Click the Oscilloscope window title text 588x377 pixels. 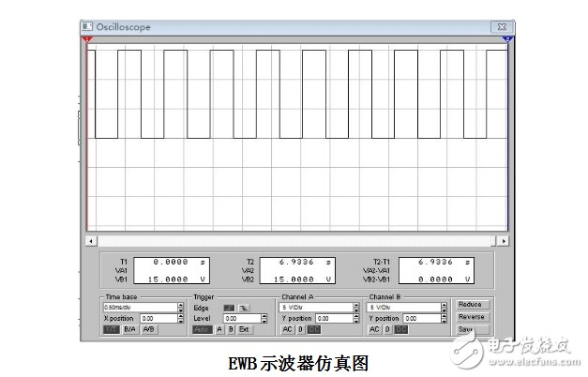pos(124,27)
